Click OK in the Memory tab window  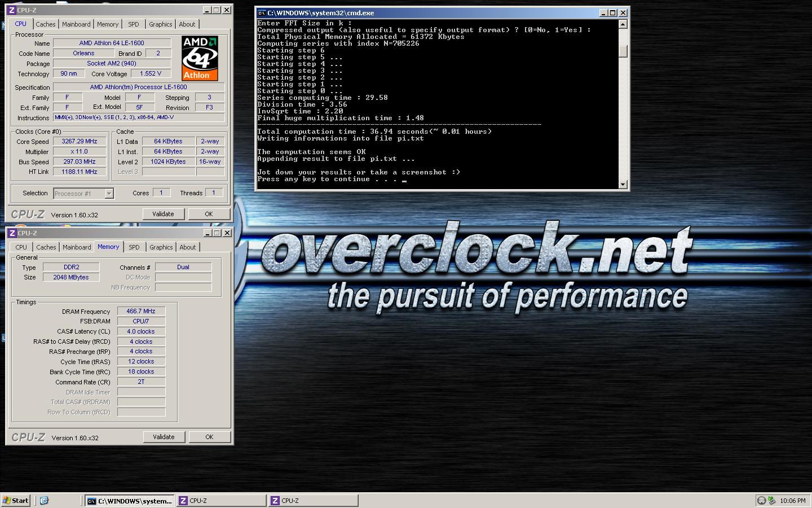(209, 437)
